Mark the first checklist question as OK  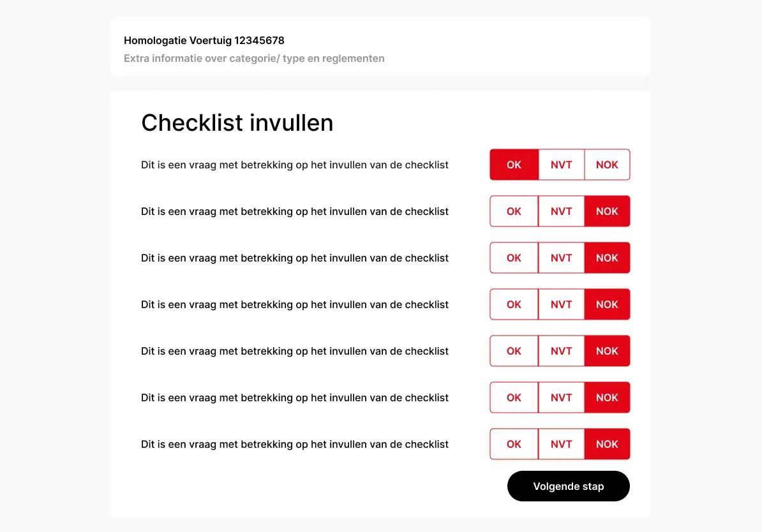pyautogui.click(x=514, y=165)
